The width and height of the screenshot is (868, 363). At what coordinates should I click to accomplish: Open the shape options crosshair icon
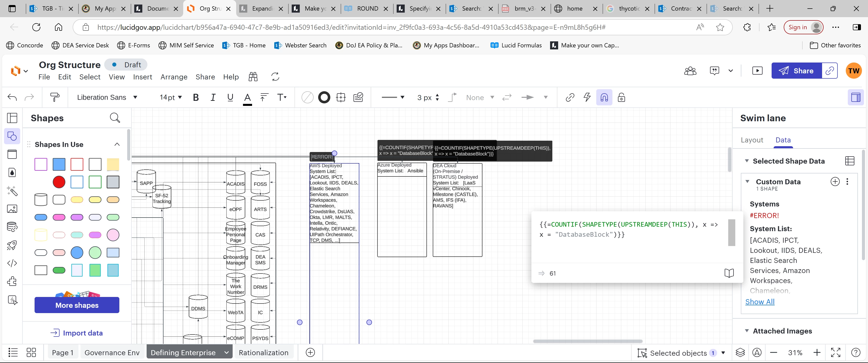point(341,98)
